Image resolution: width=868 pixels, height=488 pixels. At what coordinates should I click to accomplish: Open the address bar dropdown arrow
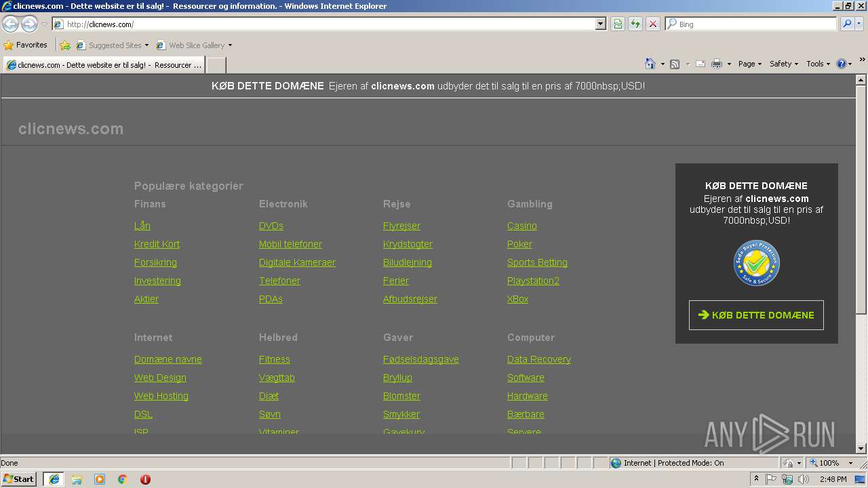600,24
